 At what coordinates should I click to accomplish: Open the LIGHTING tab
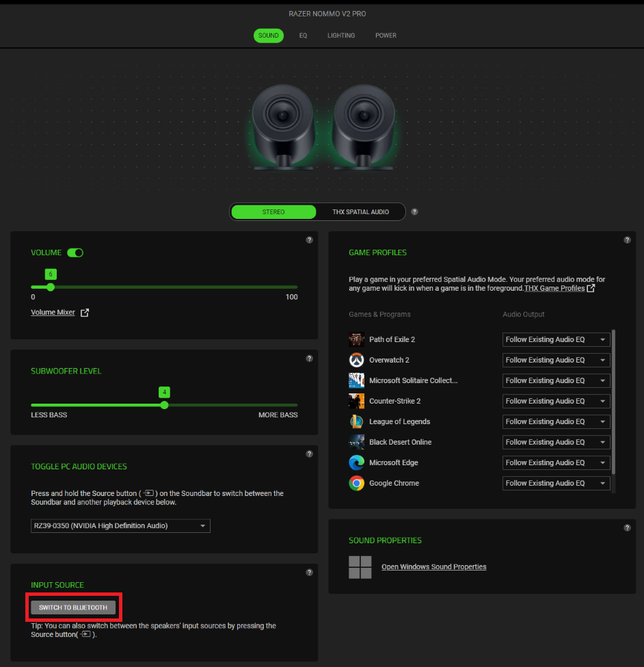click(341, 36)
